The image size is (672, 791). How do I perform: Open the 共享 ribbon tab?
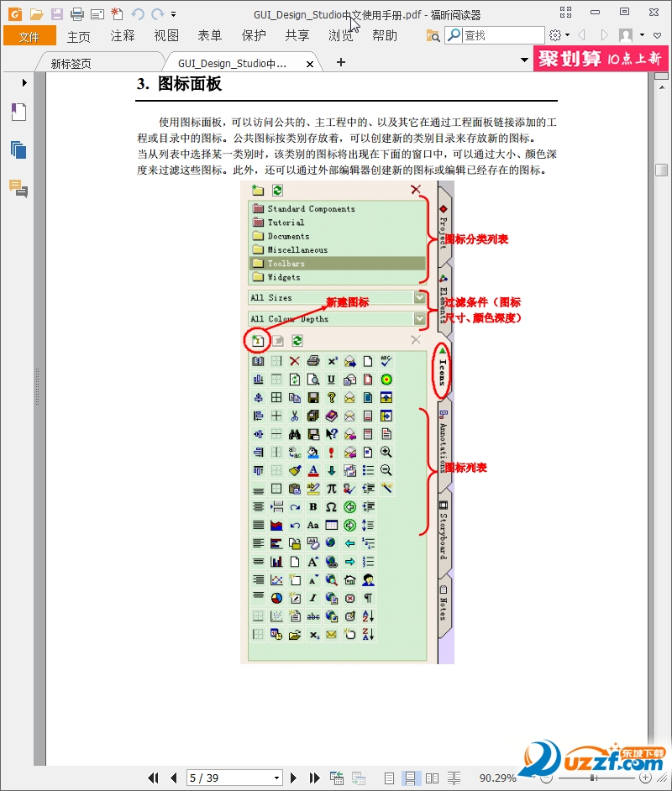tap(297, 36)
